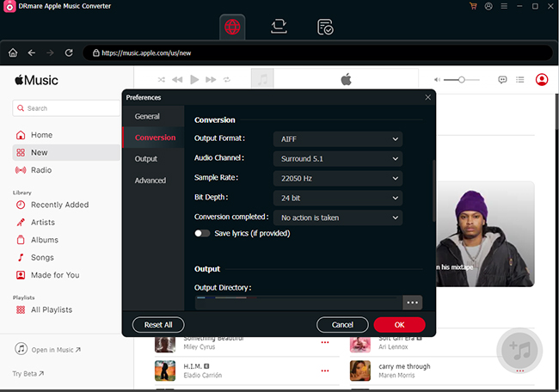Viewport: 559px width, 392px height.
Task: Browse output directory with ellipsis button
Action: click(x=413, y=303)
